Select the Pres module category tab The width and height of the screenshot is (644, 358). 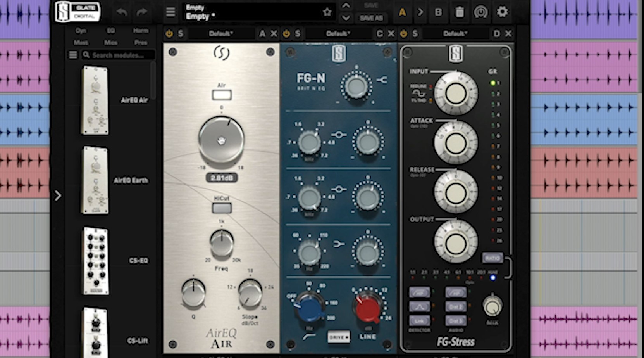pyautogui.click(x=140, y=42)
